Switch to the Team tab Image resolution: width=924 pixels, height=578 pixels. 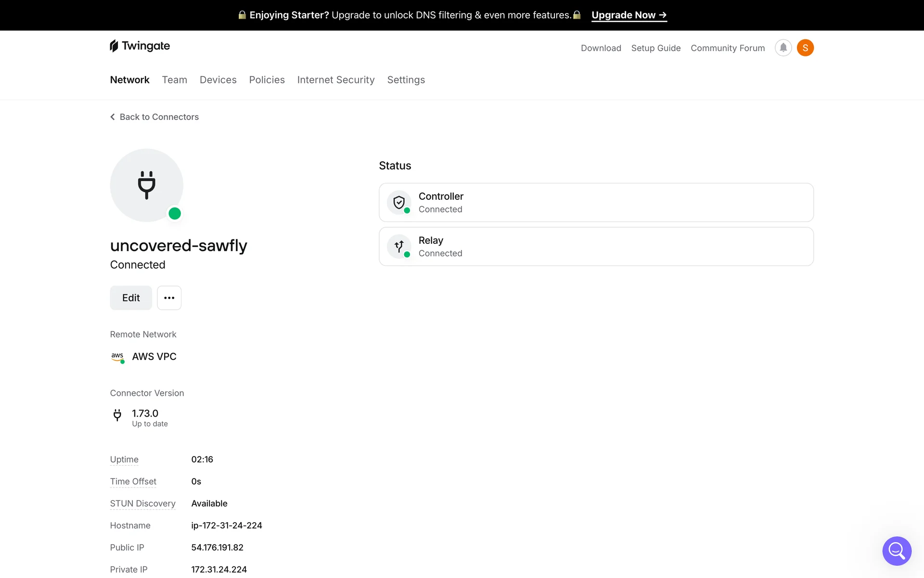pyautogui.click(x=174, y=80)
